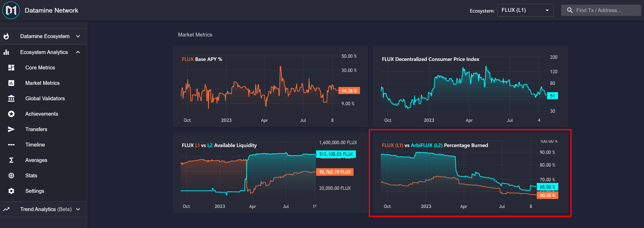Click the 60.55 % burned label
Image resolution: width=644 pixels, height=228 pixels.
point(547,195)
